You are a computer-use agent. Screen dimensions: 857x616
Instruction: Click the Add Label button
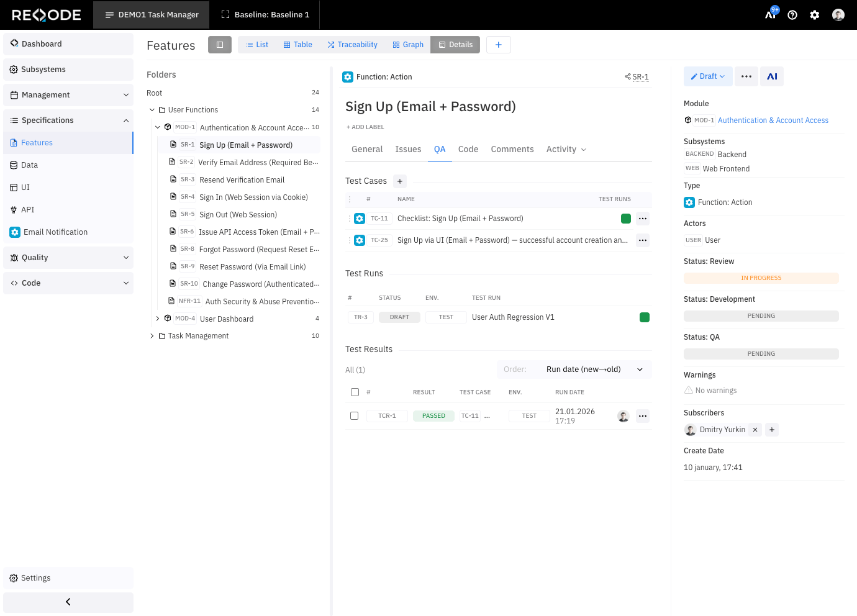pyautogui.click(x=365, y=127)
